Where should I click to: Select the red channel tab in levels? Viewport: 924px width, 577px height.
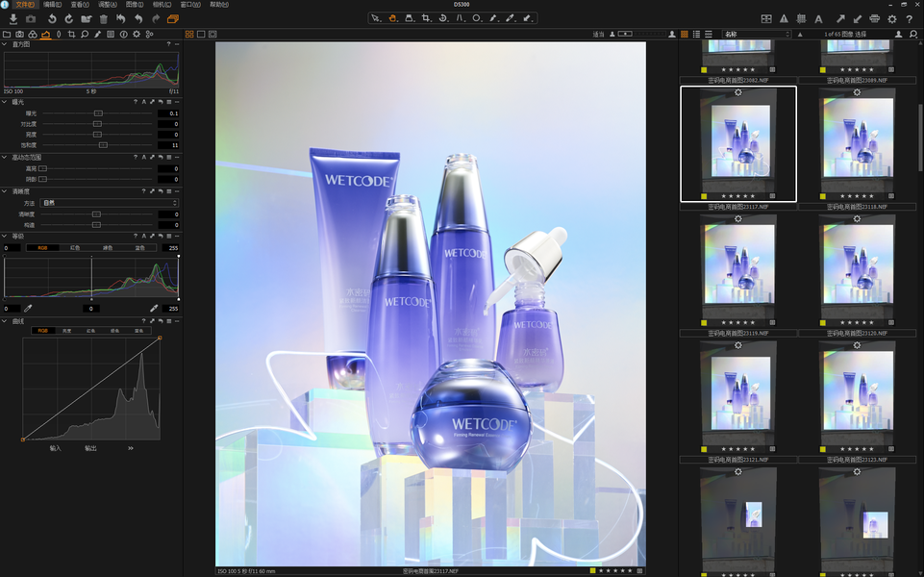tap(75, 248)
